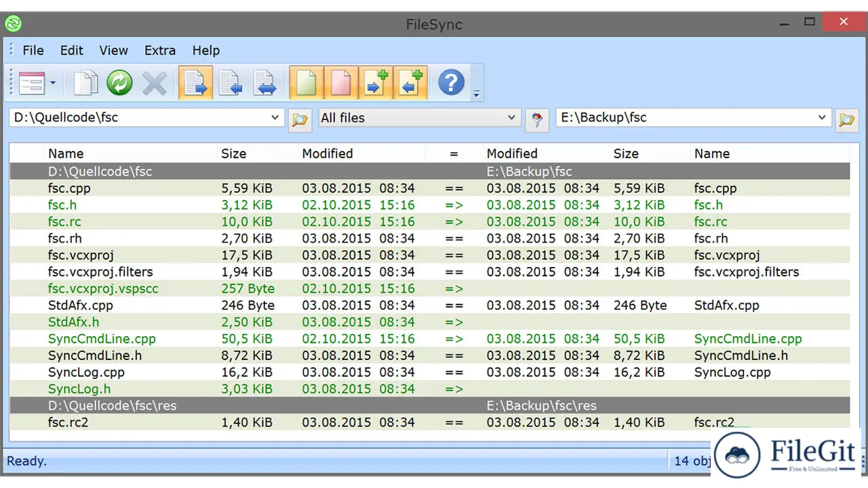This screenshot has height=488, width=868.
Task: Click the gray X cancel icon
Action: [x=155, y=83]
